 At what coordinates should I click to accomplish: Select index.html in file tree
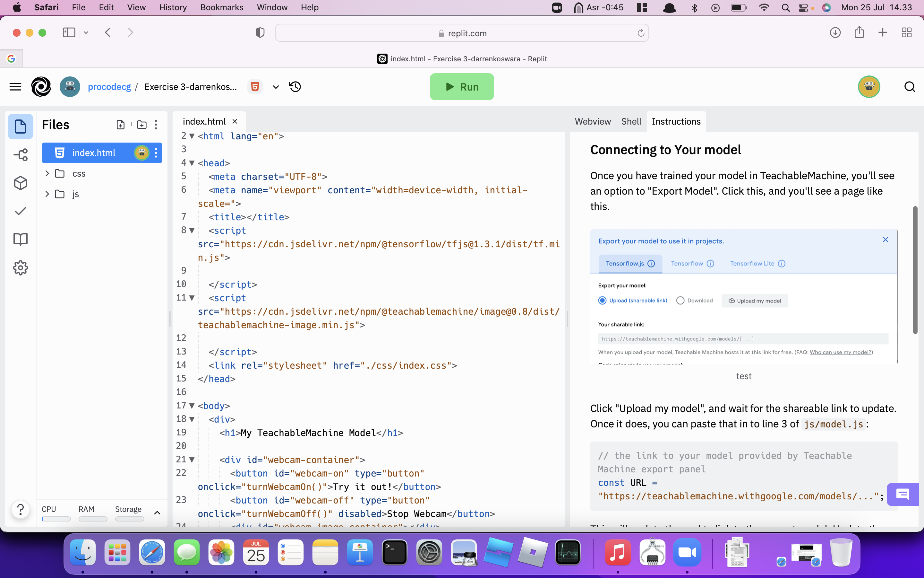[102, 153]
